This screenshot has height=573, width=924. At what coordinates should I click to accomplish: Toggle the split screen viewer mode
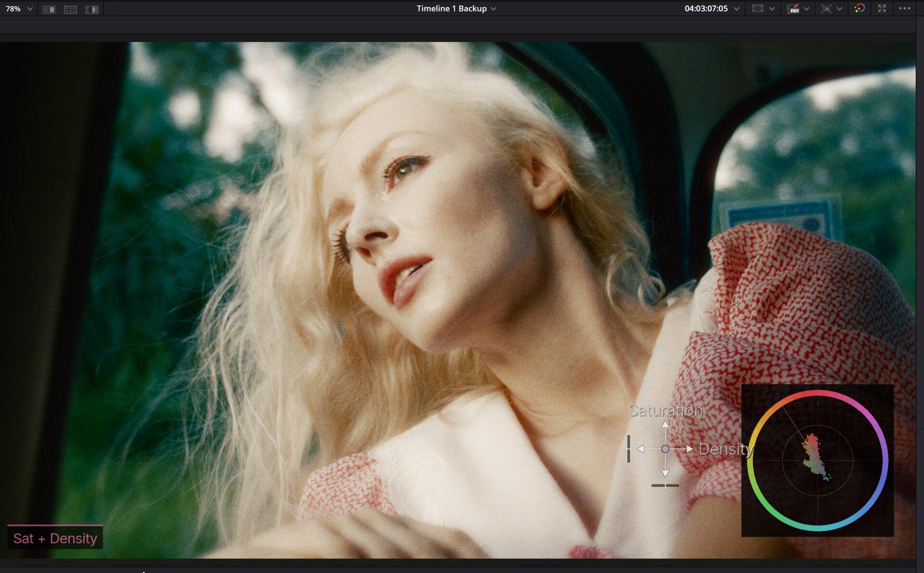coord(70,9)
